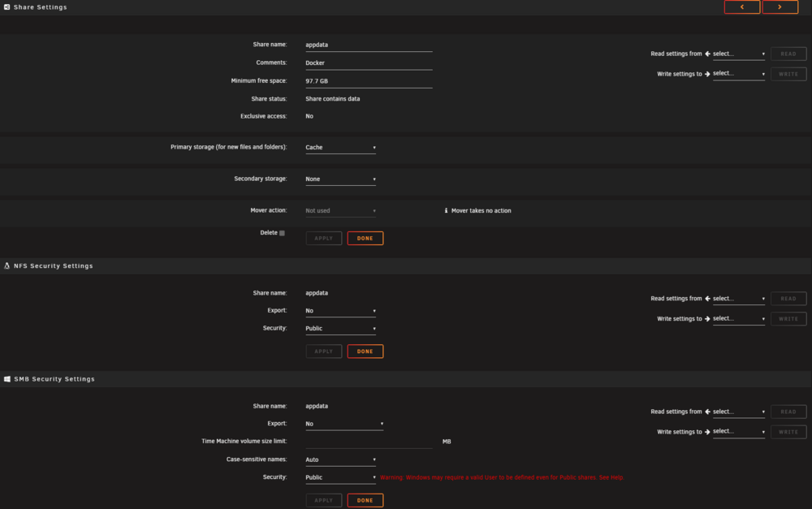Click the 'NFS Security Settings' header title
812x509 pixels.
[54, 265]
